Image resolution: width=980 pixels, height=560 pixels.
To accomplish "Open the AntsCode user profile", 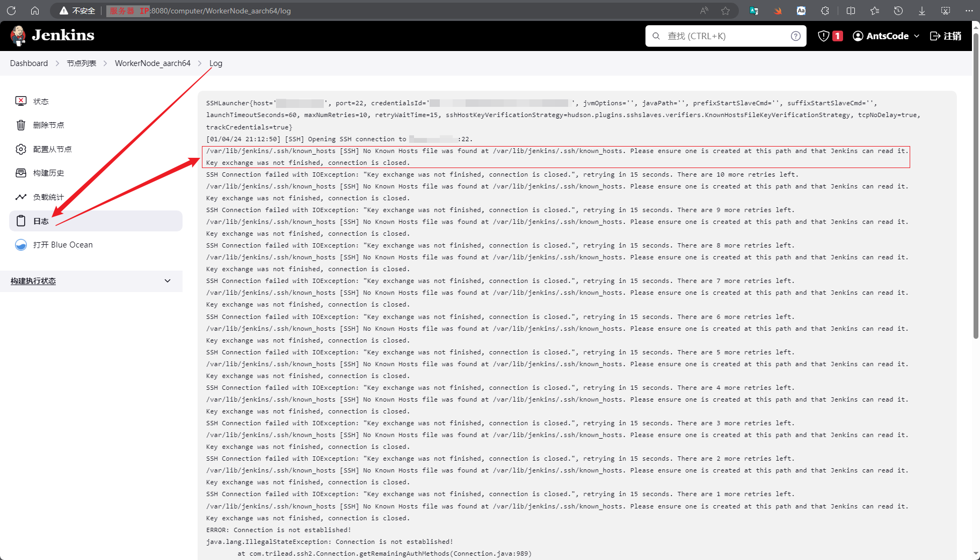I will [881, 36].
